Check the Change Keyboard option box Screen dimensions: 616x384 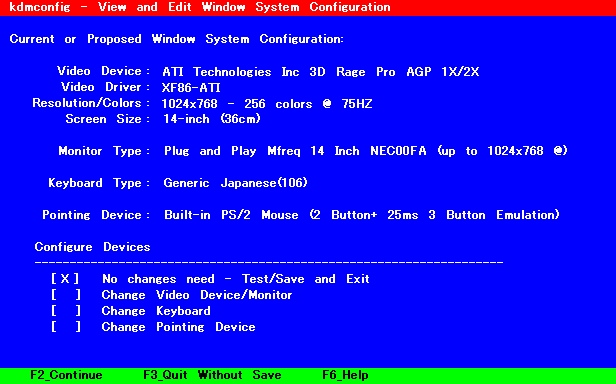[65, 311]
